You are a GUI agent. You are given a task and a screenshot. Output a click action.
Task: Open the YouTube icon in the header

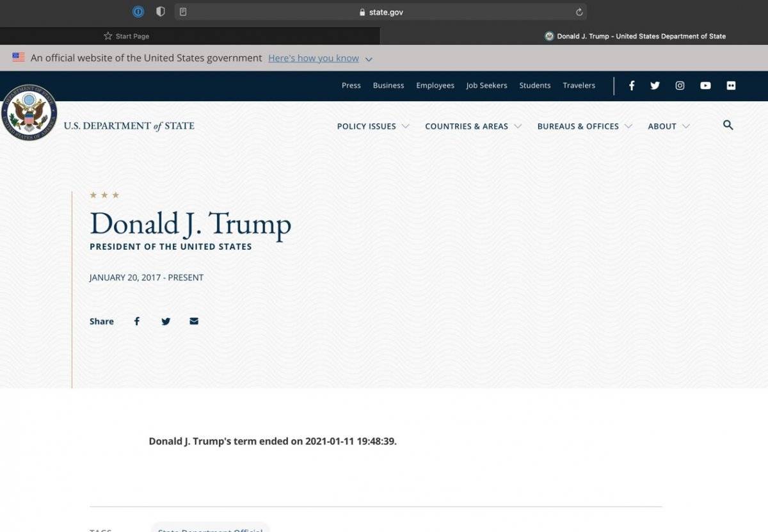click(x=705, y=85)
